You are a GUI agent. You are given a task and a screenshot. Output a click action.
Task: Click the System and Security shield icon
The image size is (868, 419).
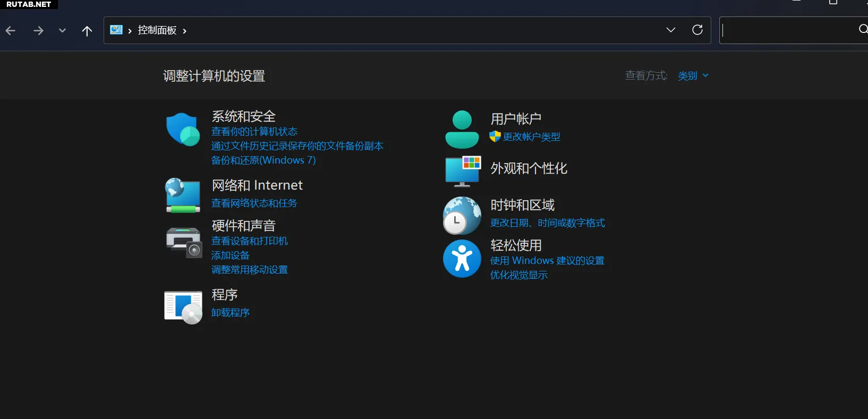tap(183, 129)
